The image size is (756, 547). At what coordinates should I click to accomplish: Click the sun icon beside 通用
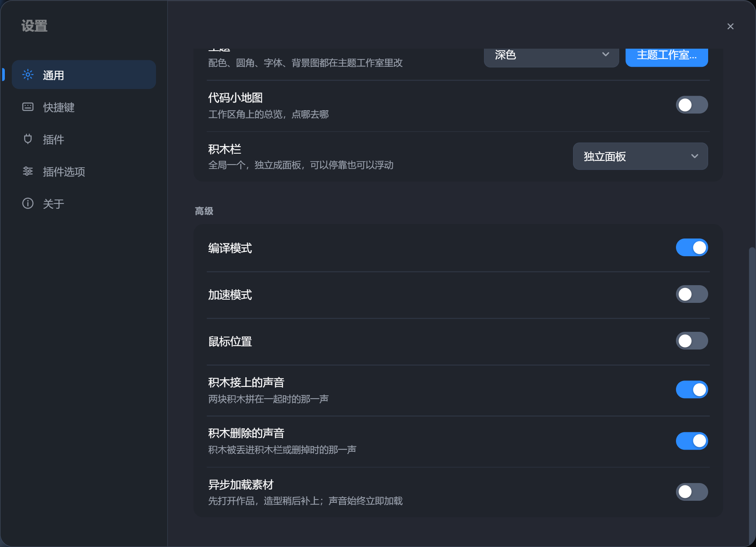point(28,75)
